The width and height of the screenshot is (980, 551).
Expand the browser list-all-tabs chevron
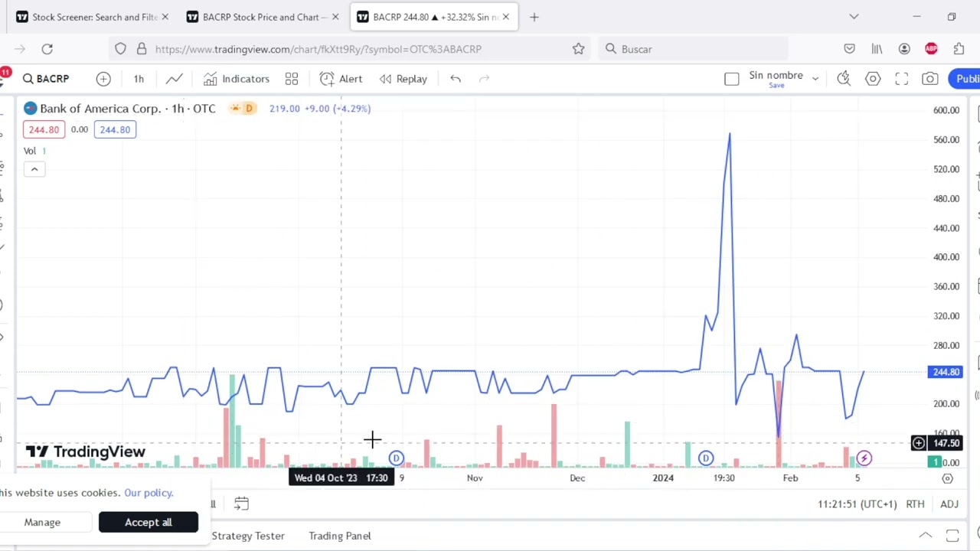[x=854, y=17]
